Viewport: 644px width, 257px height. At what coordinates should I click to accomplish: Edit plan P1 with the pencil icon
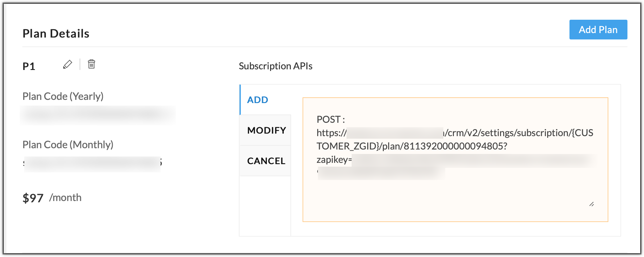[68, 64]
